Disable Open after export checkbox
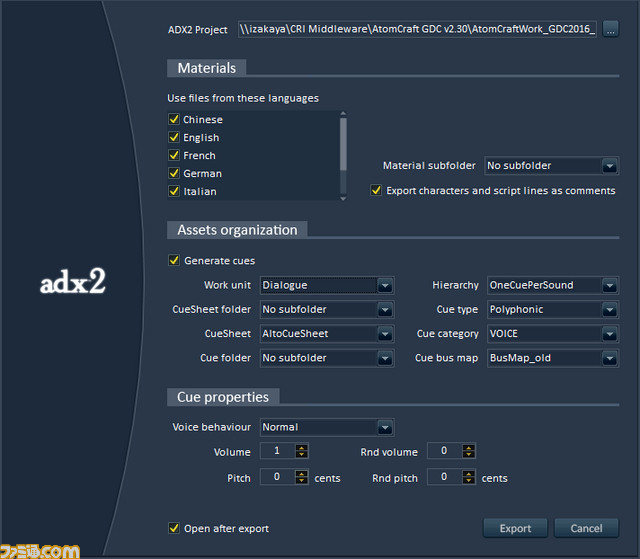 click(x=174, y=528)
